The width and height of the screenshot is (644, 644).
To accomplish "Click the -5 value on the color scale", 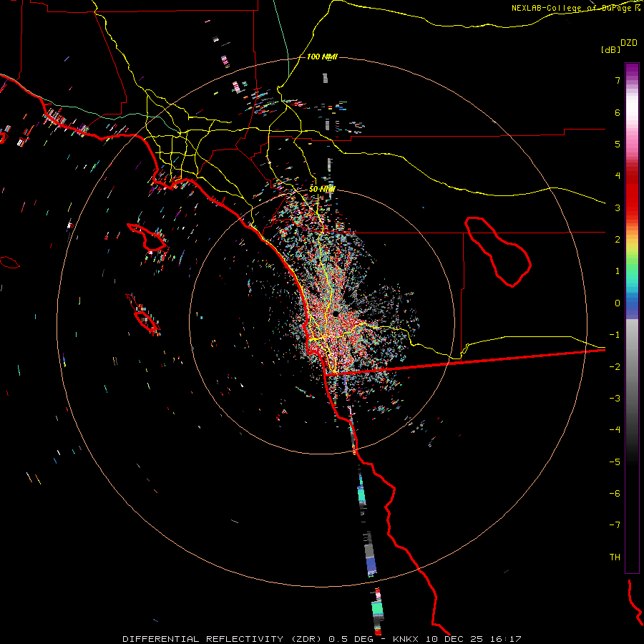I will pyautogui.click(x=615, y=462).
